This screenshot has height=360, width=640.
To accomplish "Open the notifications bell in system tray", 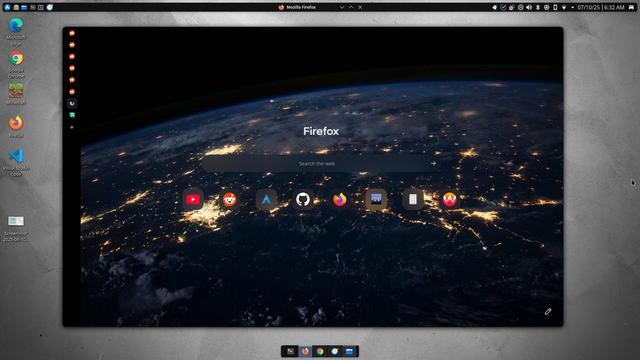I will coord(494,7).
